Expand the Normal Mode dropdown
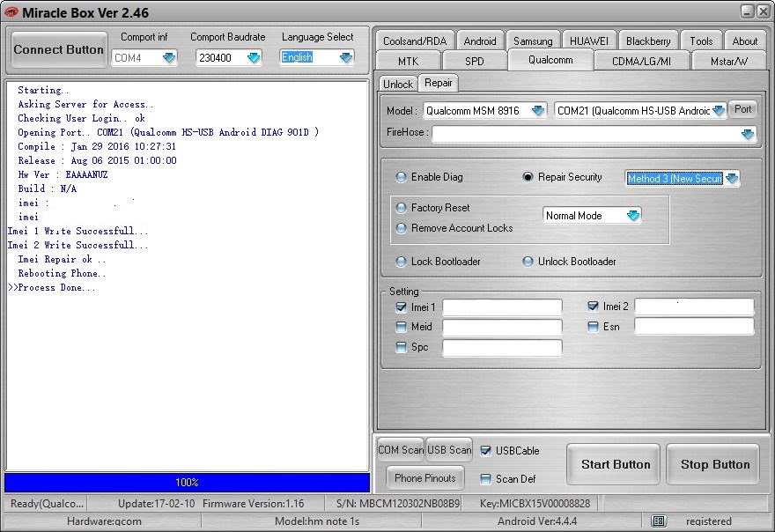This screenshot has height=532, width=775. (x=633, y=215)
